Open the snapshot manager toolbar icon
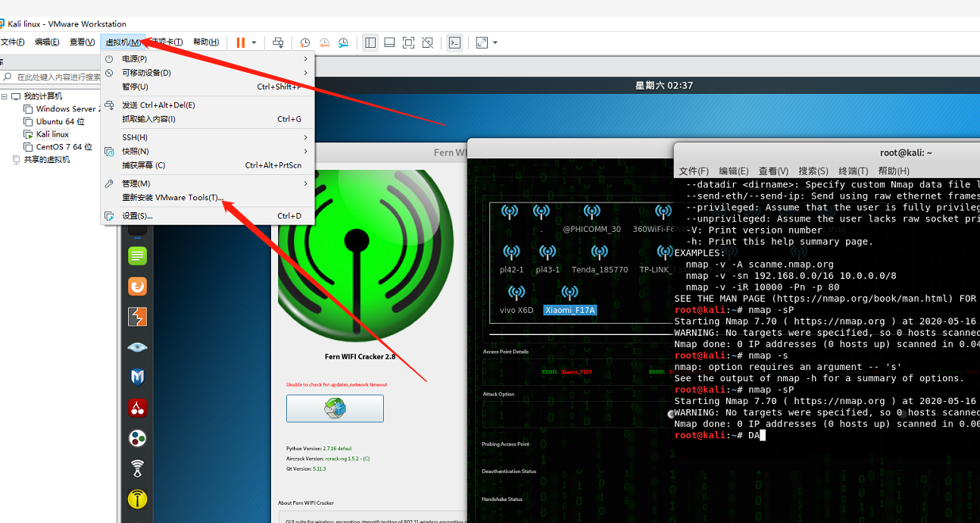 tap(344, 42)
